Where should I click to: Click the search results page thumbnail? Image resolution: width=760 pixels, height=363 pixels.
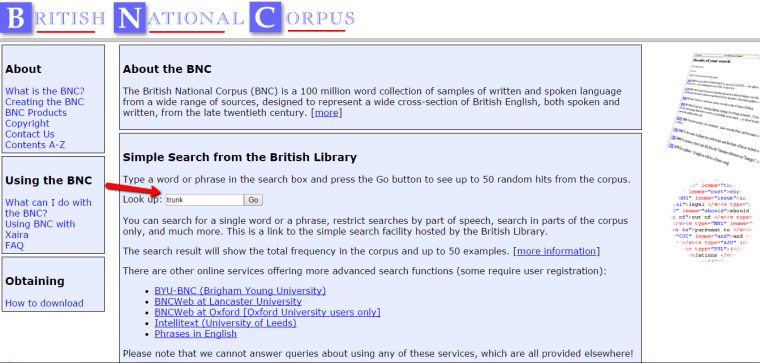713,109
